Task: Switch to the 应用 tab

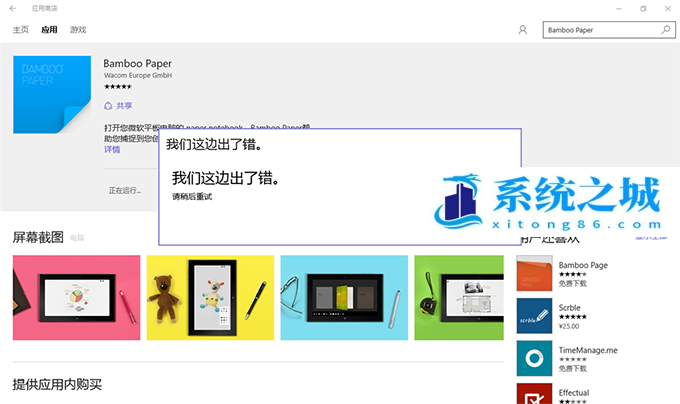Action: pyautogui.click(x=49, y=29)
